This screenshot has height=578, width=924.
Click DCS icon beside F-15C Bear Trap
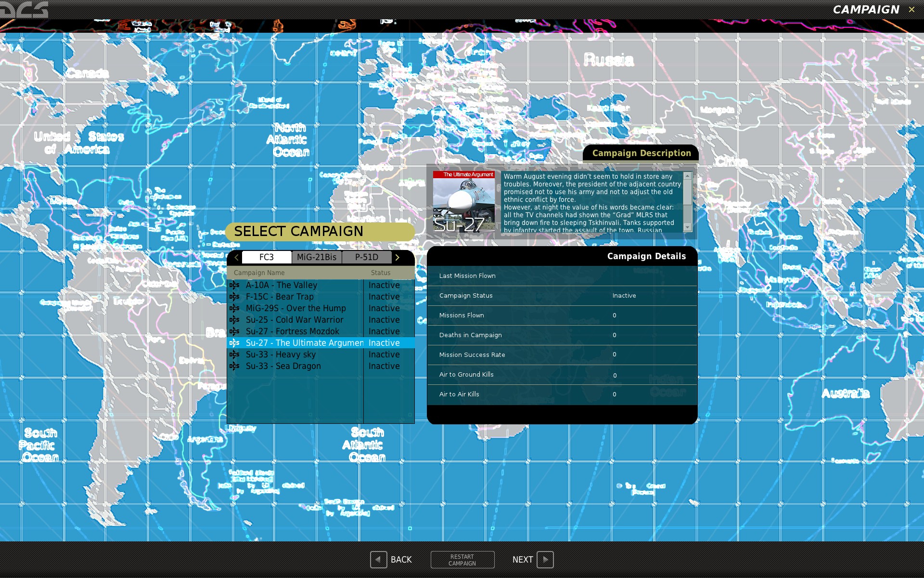(x=234, y=297)
